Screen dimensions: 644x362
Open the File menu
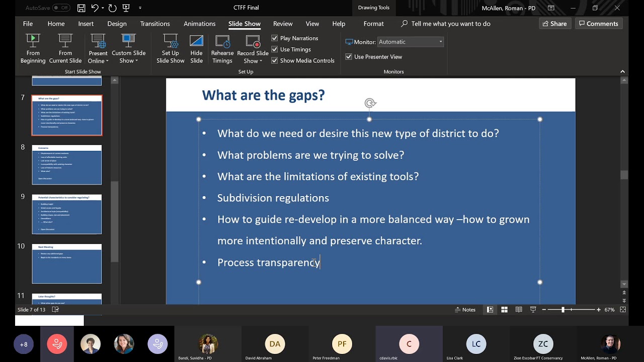(28, 24)
